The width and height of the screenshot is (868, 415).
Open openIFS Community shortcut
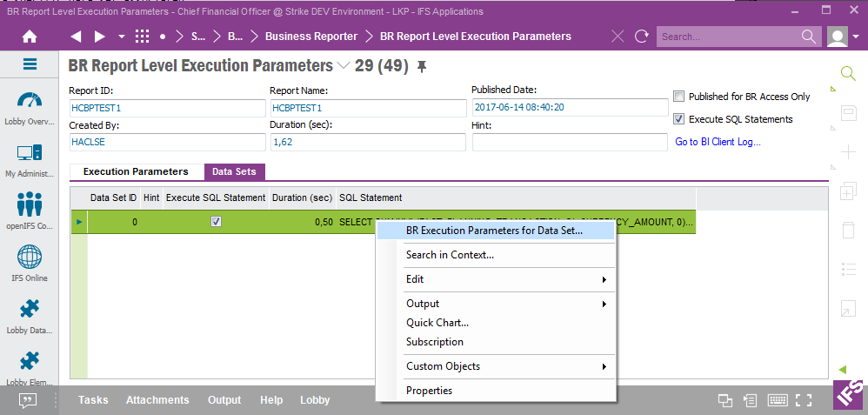(x=30, y=212)
